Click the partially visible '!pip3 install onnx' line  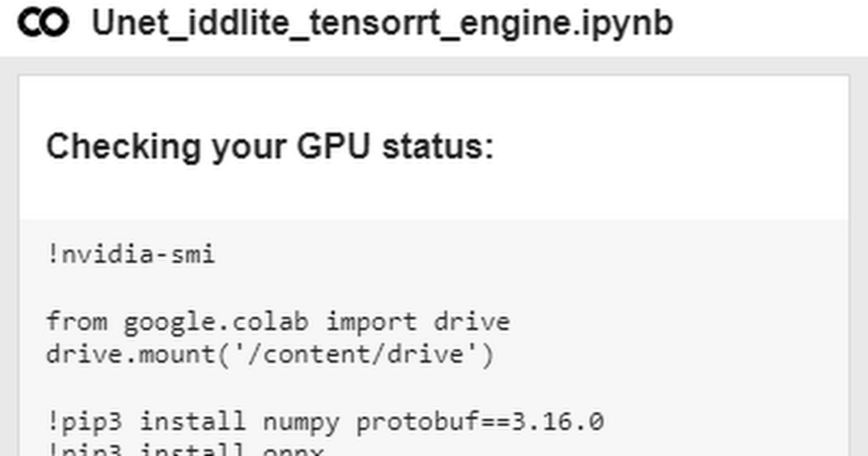tap(185, 450)
